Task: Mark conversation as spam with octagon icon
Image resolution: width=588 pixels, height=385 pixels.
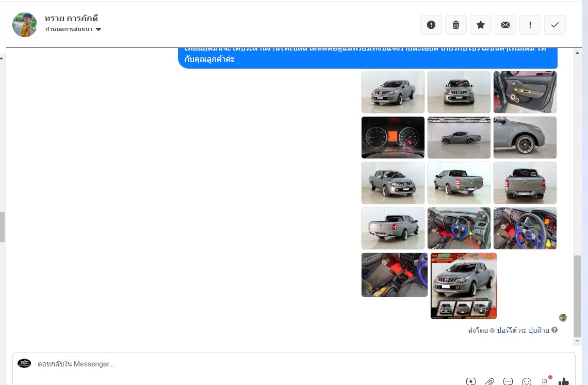Action: point(431,25)
